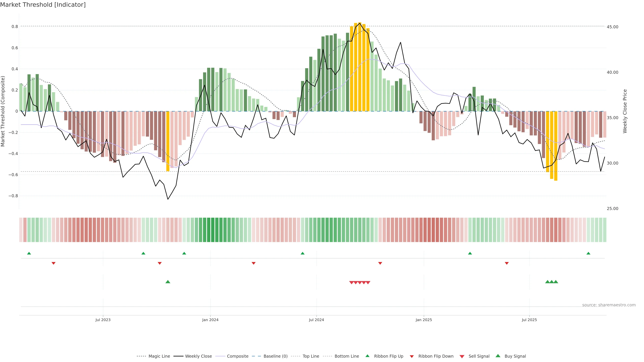Click the source: sharemaestro.com text
Screen dimensions: 644x362
pos(609,305)
